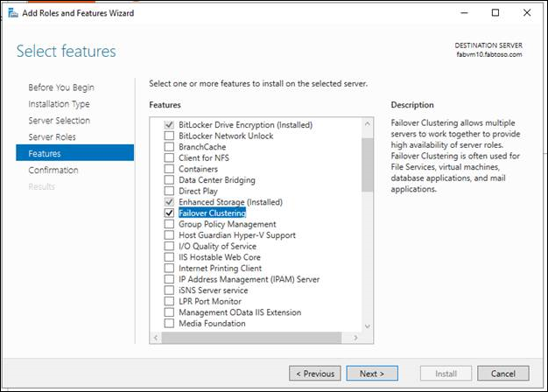Viewport: 548px width, 392px height.
Task: Check the Group Policy Management box
Action: point(170,224)
